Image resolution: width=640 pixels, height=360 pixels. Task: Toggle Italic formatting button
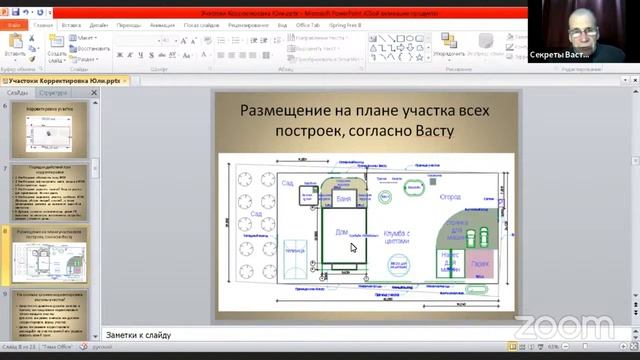point(130,55)
